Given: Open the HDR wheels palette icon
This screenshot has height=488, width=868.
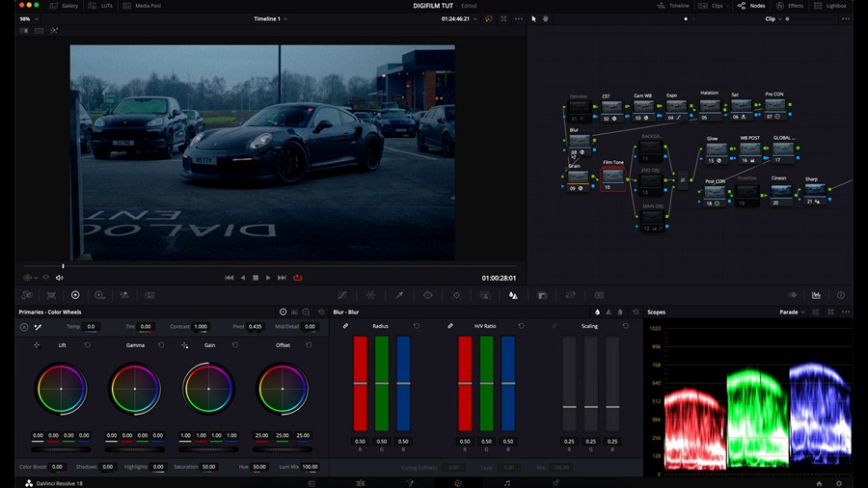Looking at the screenshot, I should 99,295.
